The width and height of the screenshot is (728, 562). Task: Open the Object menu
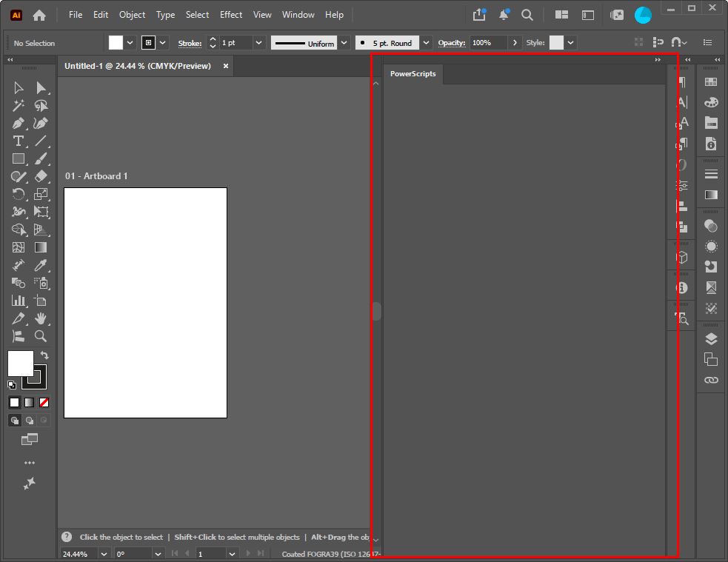pos(132,15)
